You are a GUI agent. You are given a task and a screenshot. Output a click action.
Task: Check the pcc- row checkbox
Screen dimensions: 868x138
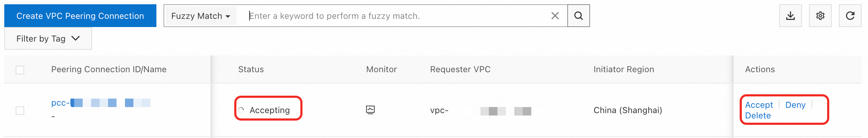(20, 111)
